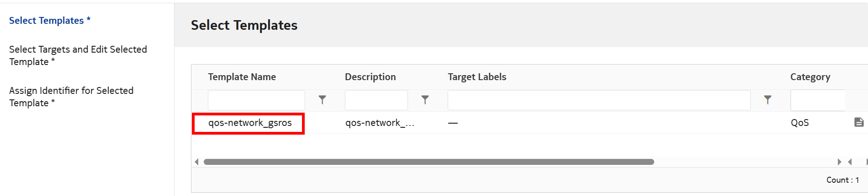Image resolution: width=868 pixels, height=196 pixels.
Task: Click the truncated qos-network description cell
Action: point(379,123)
